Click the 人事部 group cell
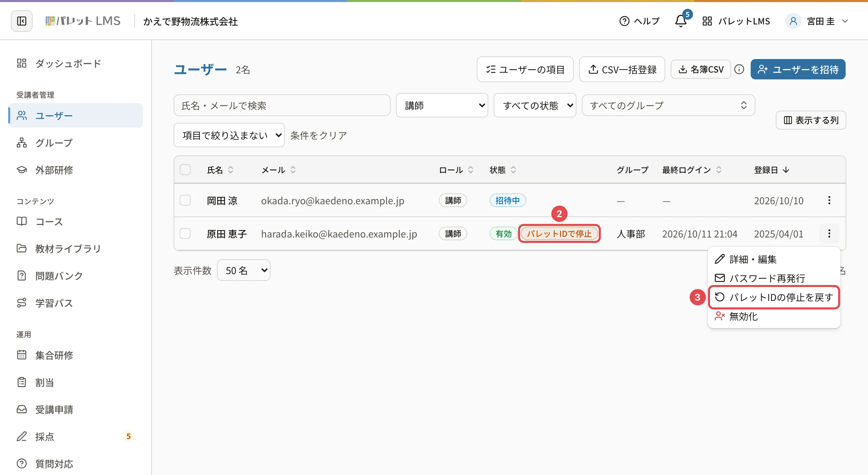Viewport: 868px width, 475px height. click(x=631, y=234)
